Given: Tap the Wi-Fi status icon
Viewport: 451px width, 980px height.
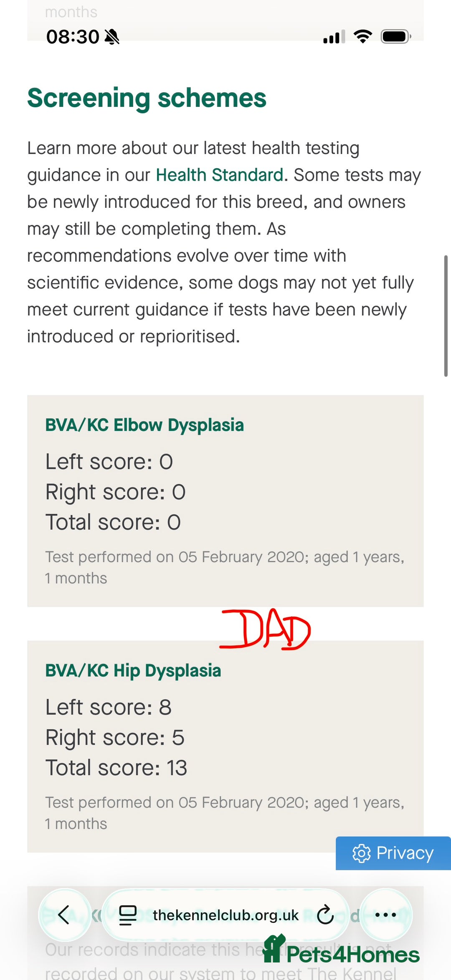Looking at the screenshot, I should pos(362,37).
